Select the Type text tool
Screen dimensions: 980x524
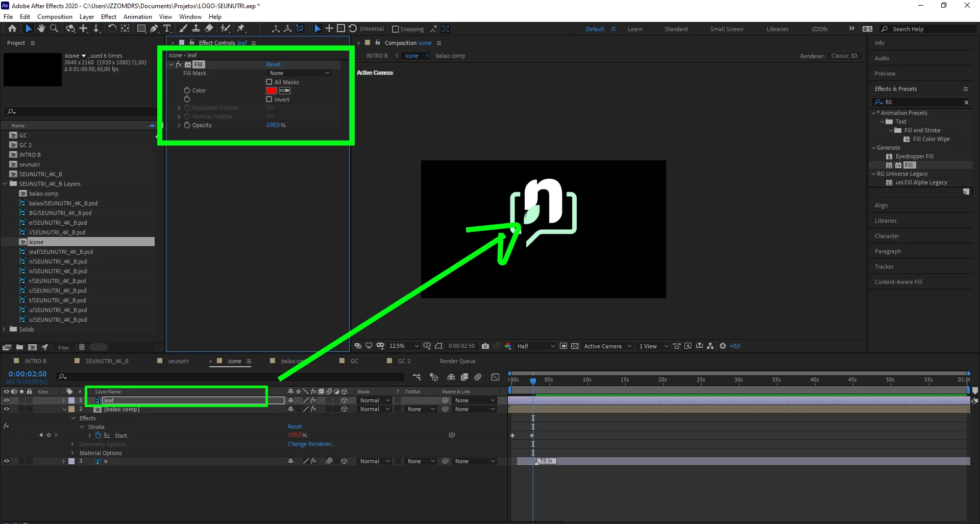coord(167,29)
